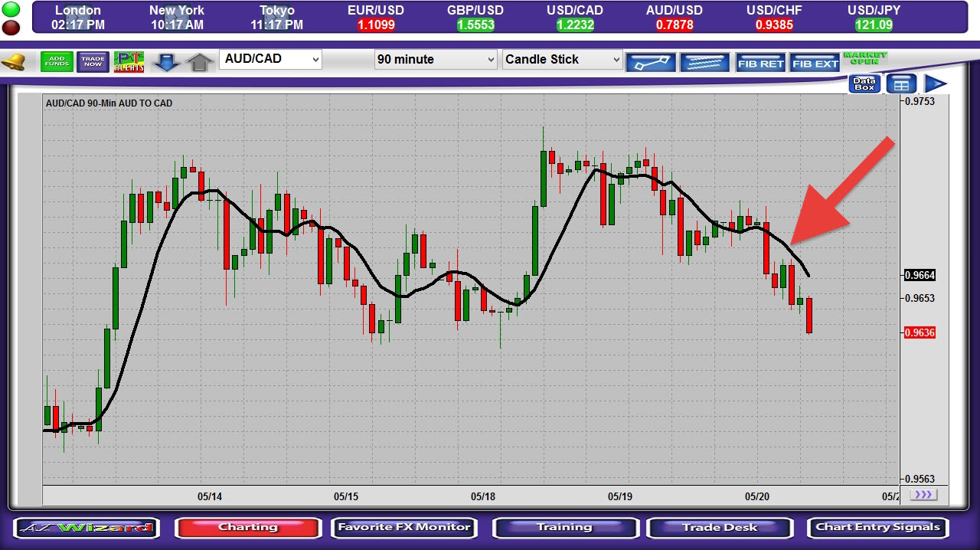Click the EUR/USD 1.1099 quote
The height and width of the screenshot is (550, 980).
click(x=376, y=17)
